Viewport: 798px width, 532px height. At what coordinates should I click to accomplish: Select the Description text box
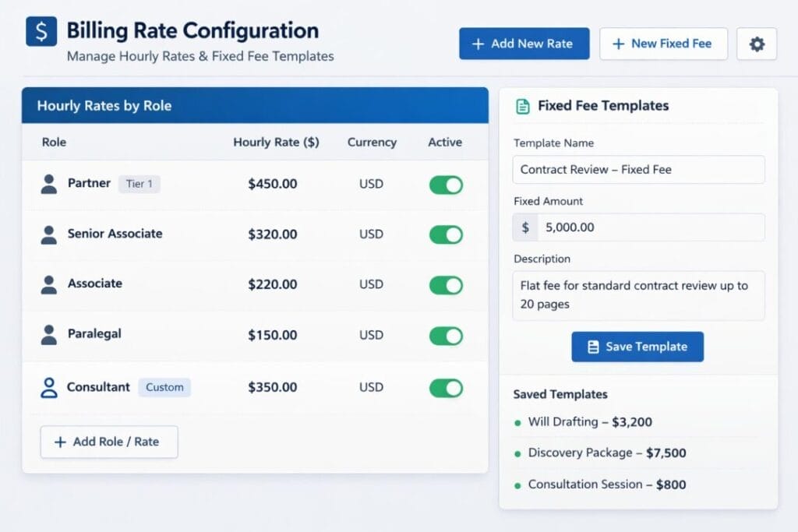637,294
